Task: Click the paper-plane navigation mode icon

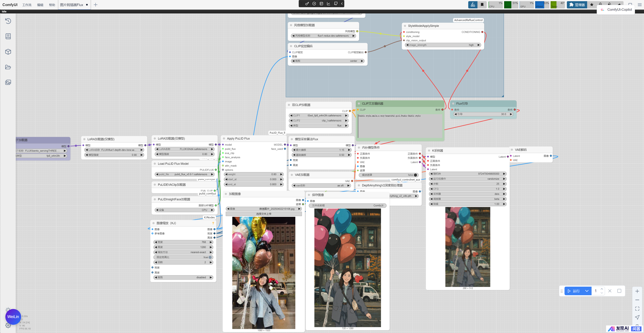Action: point(637,317)
